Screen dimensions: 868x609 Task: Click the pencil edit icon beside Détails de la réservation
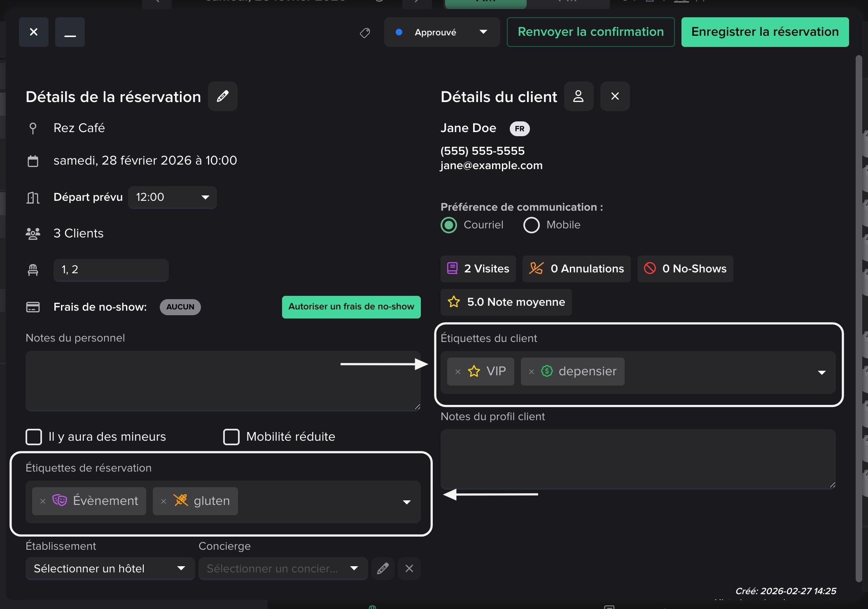coord(222,96)
